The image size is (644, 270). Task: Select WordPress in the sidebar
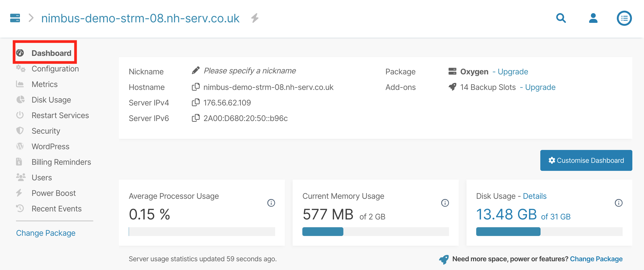click(x=50, y=146)
